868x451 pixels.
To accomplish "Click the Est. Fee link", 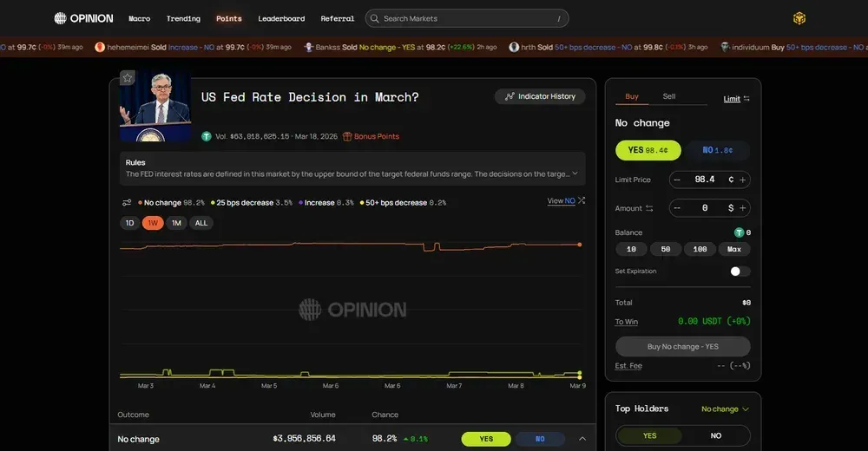I will click(x=628, y=366).
